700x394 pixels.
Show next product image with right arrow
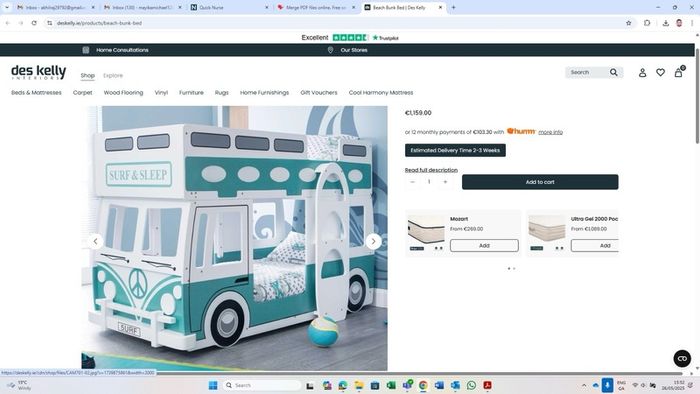point(373,241)
